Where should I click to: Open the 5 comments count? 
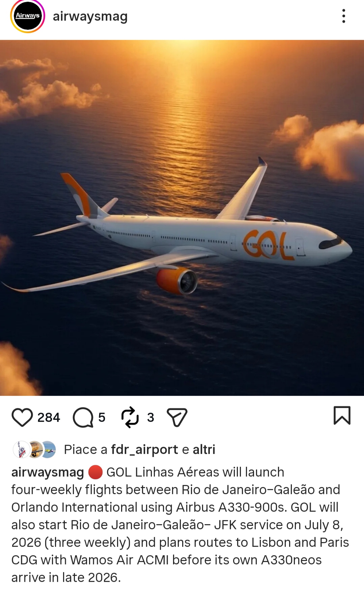click(x=102, y=418)
